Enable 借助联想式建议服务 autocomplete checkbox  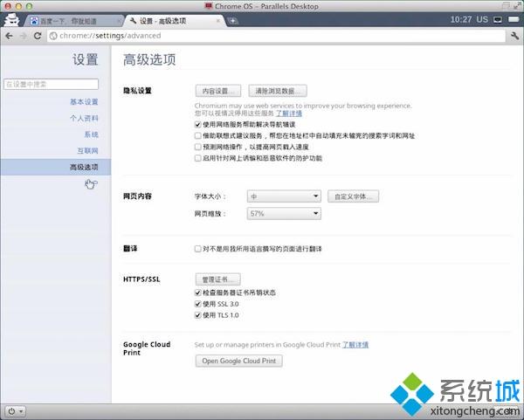tap(198, 135)
